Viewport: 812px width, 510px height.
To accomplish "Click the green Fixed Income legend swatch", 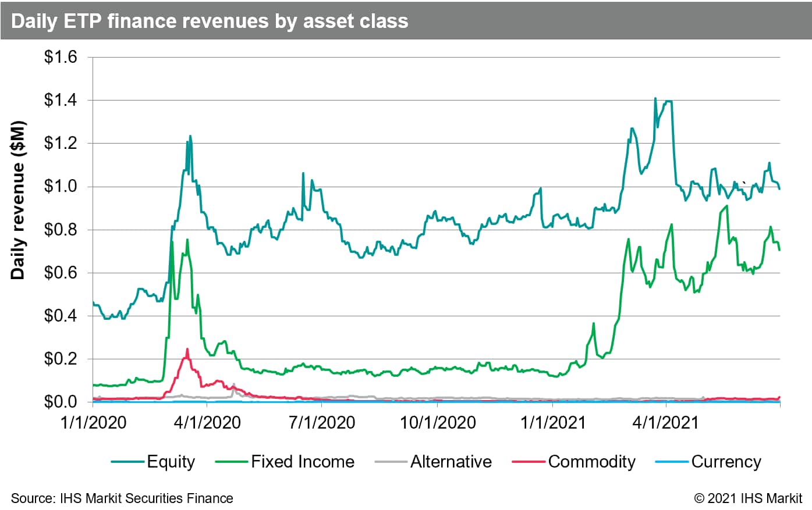I will click(x=232, y=462).
